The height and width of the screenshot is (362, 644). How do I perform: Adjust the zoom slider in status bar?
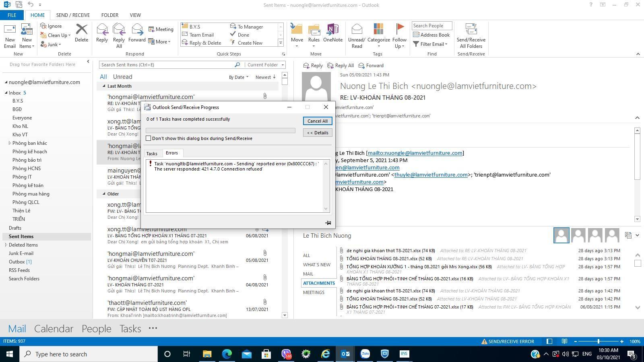(598, 341)
